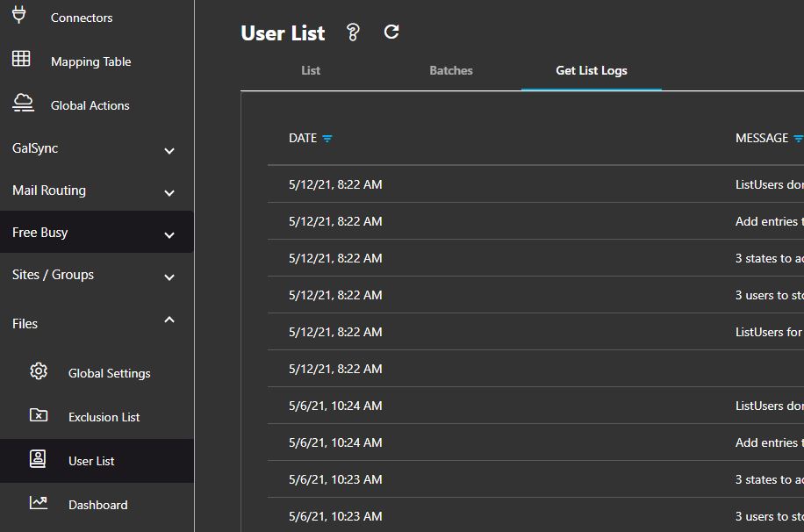Open help via question mark icon
This screenshot has height=532, width=804.
[x=353, y=32]
